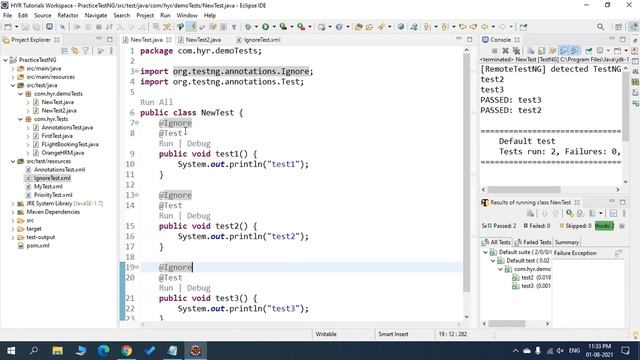This screenshot has width=640, height=360.
Task: Expand src/main/java folder
Action: coord(13,68)
